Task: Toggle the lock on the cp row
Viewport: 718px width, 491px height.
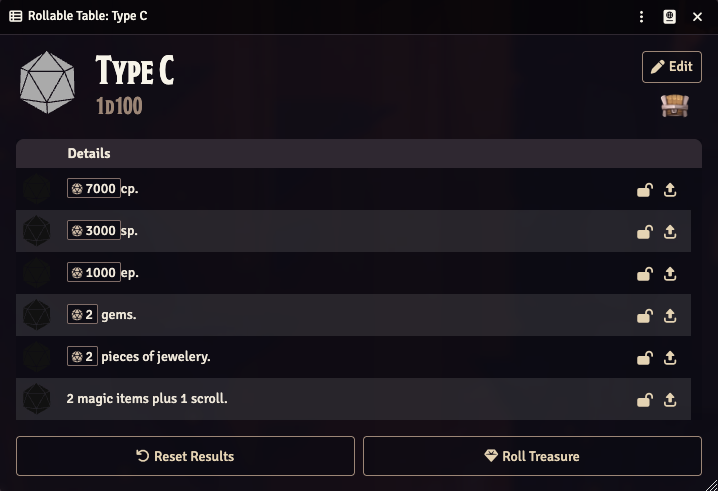Action: click(645, 190)
